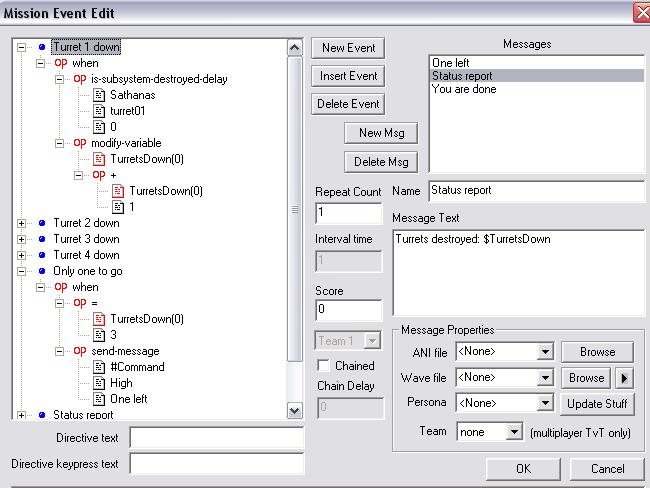The height and width of the screenshot is (488, 650).
Task: Enable the Chained checkbox
Action: (x=323, y=366)
